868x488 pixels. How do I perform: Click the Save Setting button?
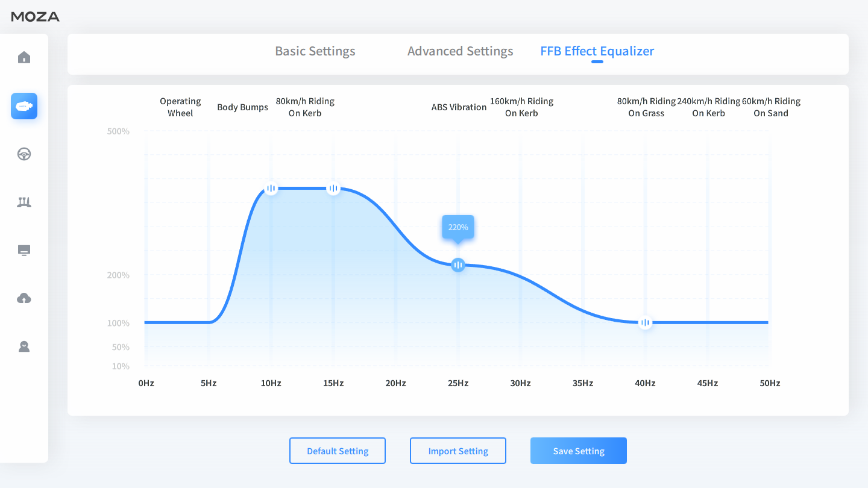(579, 451)
